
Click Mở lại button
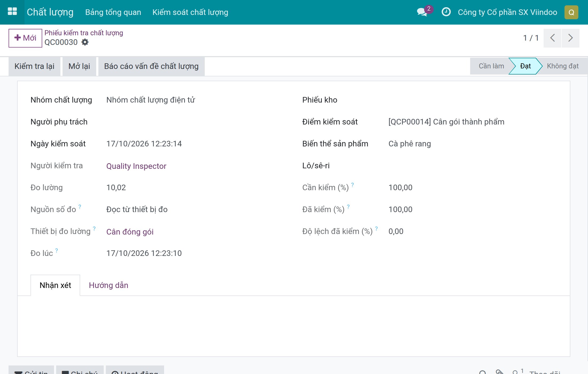point(79,66)
